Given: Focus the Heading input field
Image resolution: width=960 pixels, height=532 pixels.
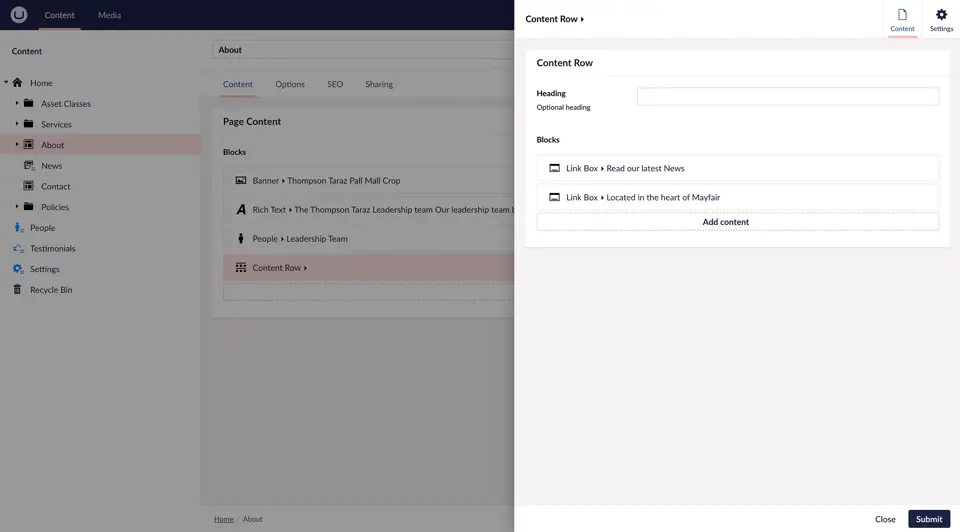Looking at the screenshot, I should tap(787, 96).
